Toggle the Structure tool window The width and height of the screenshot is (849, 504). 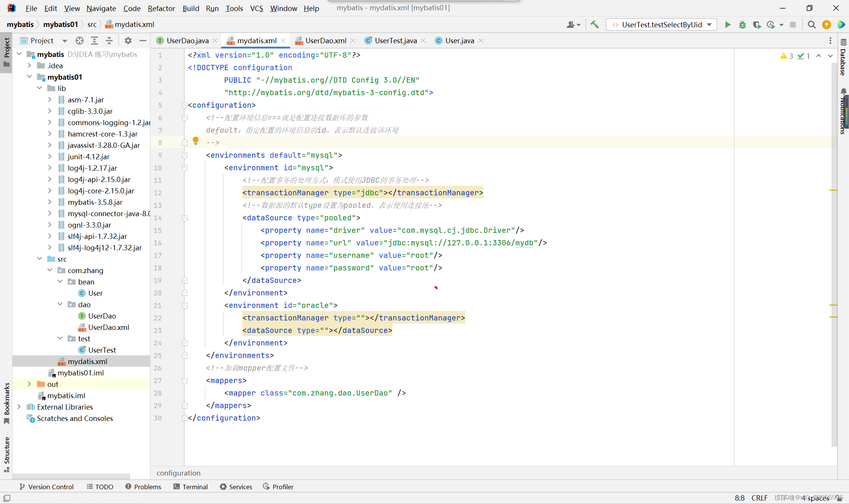pyautogui.click(x=6, y=453)
